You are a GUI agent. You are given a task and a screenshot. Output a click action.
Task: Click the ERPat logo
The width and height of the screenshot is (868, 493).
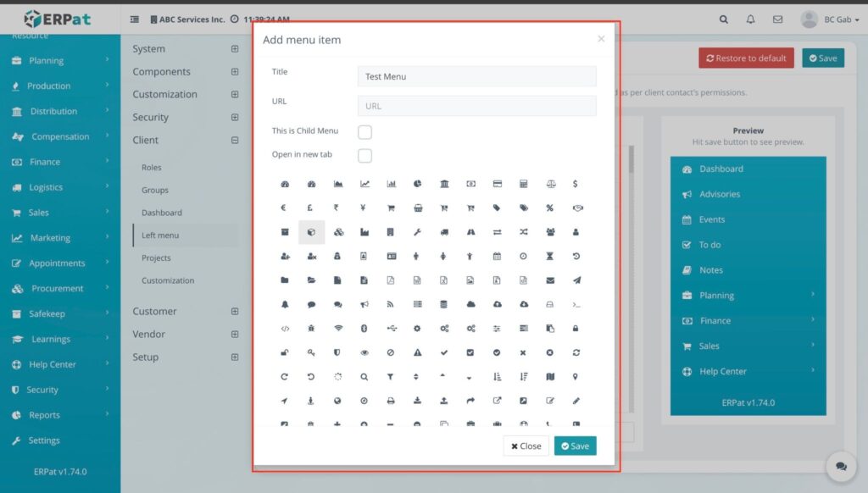coord(57,19)
